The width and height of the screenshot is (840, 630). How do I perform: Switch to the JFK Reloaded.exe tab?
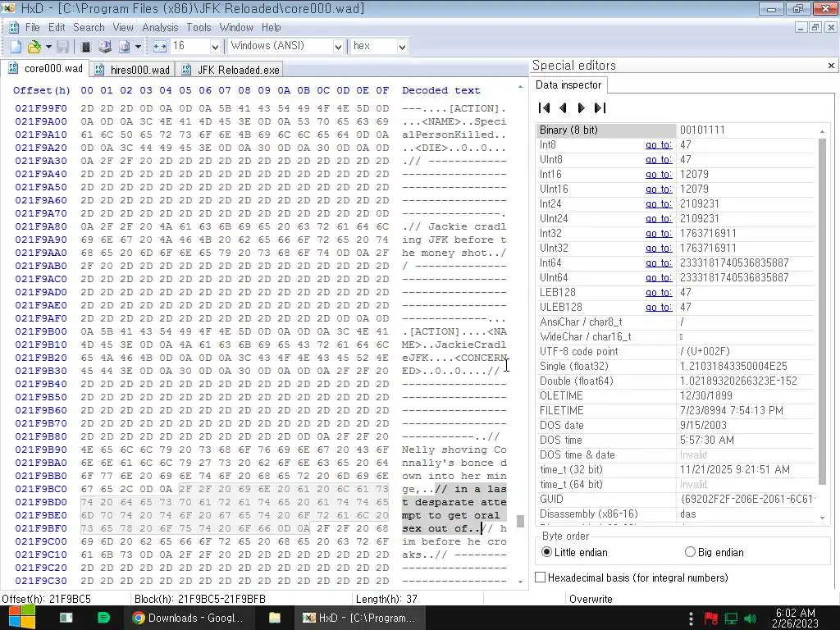pos(231,70)
